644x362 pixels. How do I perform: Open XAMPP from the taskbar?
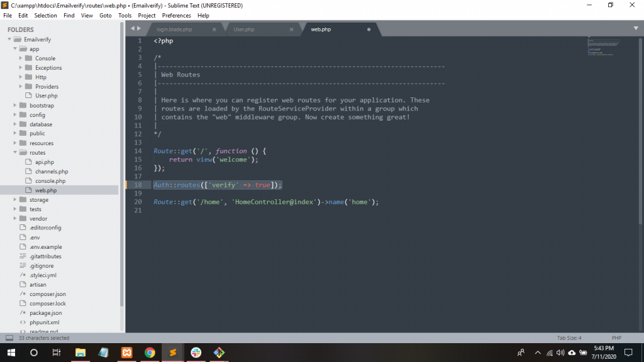[126, 353]
